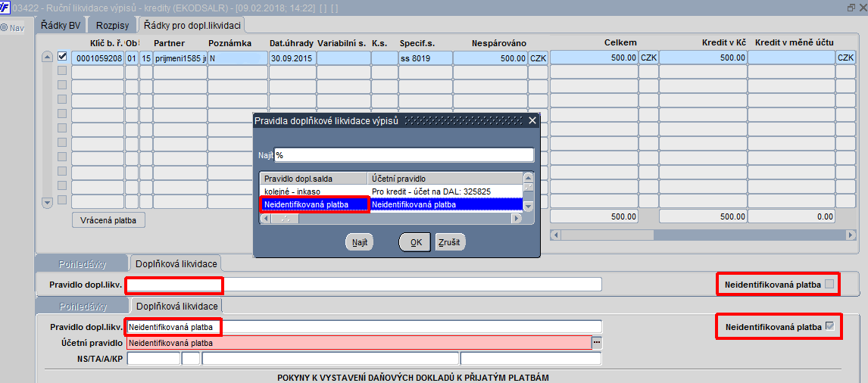The image size is (868, 383).
Task: Select Doplňková likvidace tab above the filled Pravidlo field
Action: coord(176,306)
